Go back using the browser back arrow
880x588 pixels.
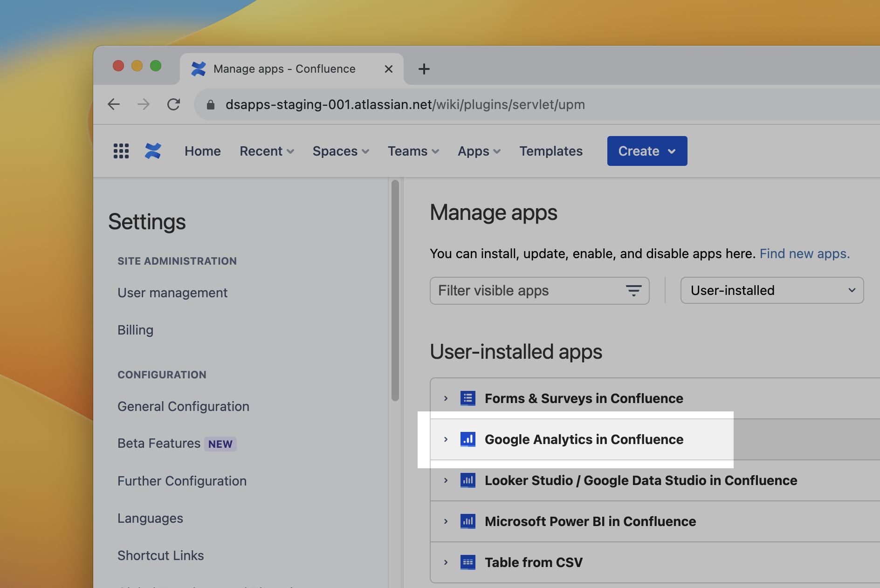tap(114, 104)
